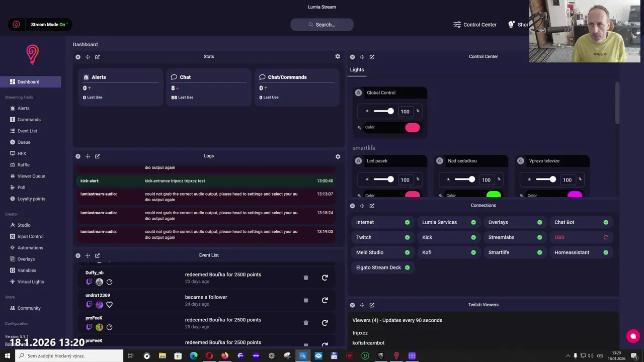Click Windows taskbar search box
Screen dimensions: 644x362
tap(69, 356)
